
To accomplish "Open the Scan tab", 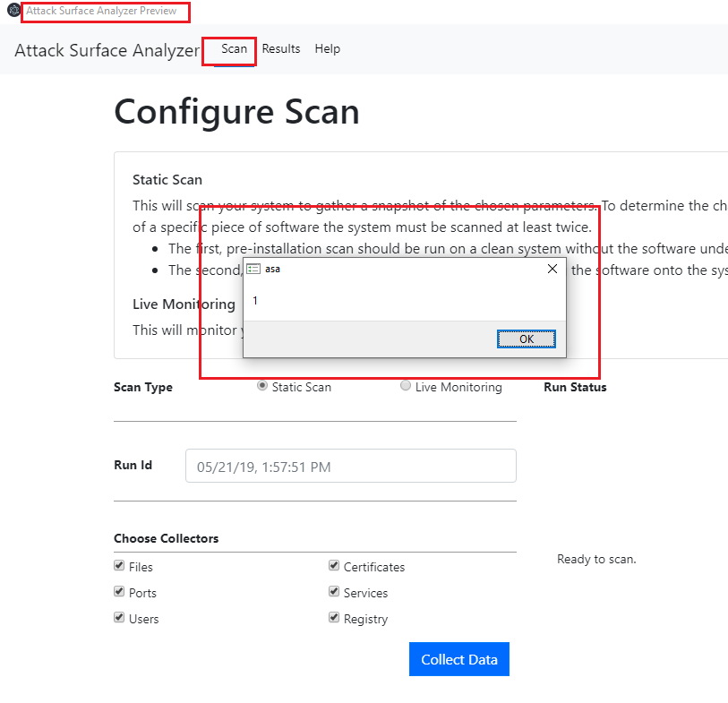I will [234, 48].
